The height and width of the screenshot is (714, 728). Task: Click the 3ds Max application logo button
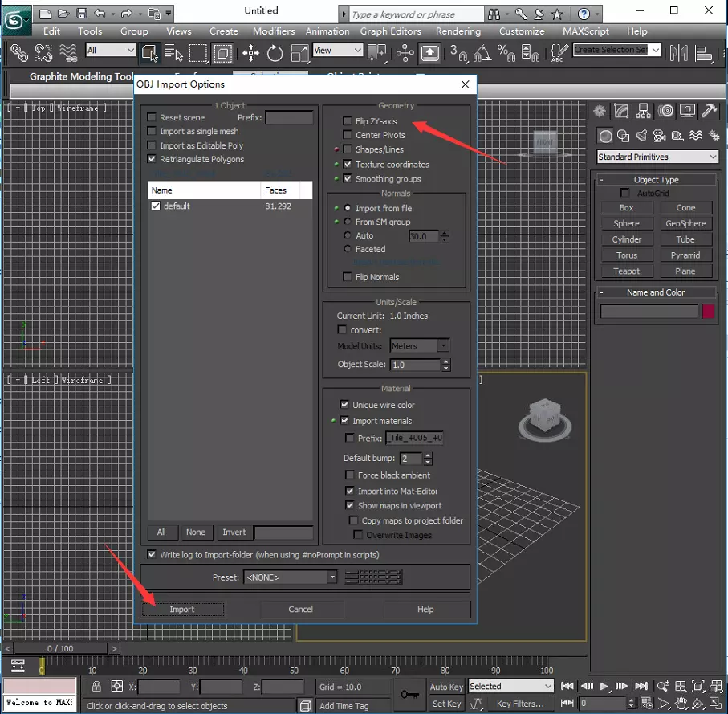tap(15, 20)
